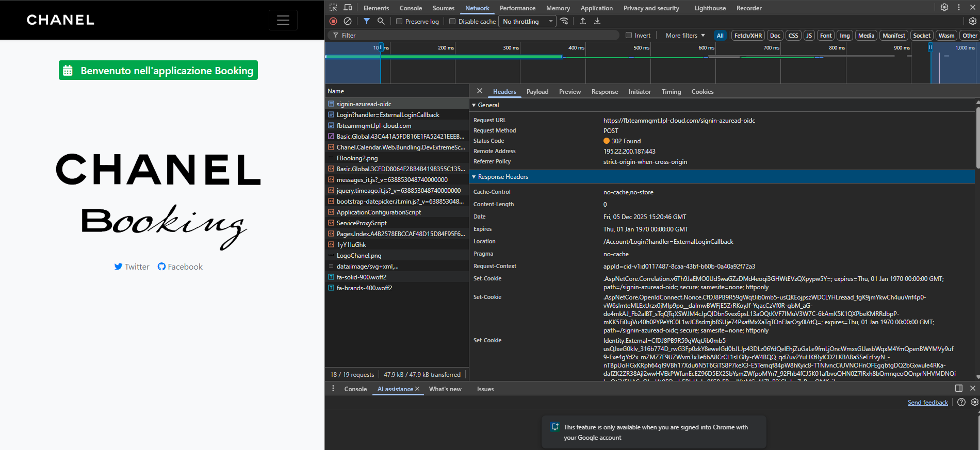980x450 pixels.
Task: Enable the Preserve log checkbox
Action: point(399,22)
